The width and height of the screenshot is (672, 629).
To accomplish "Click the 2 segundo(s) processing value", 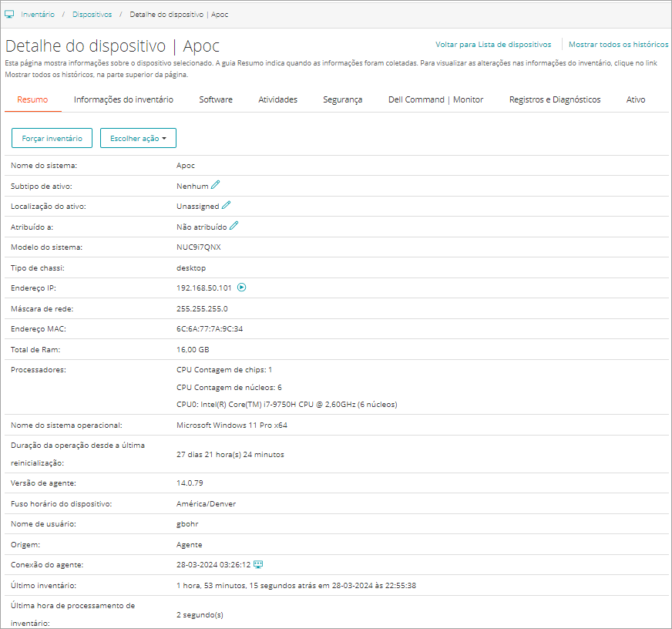I will 200,615.
